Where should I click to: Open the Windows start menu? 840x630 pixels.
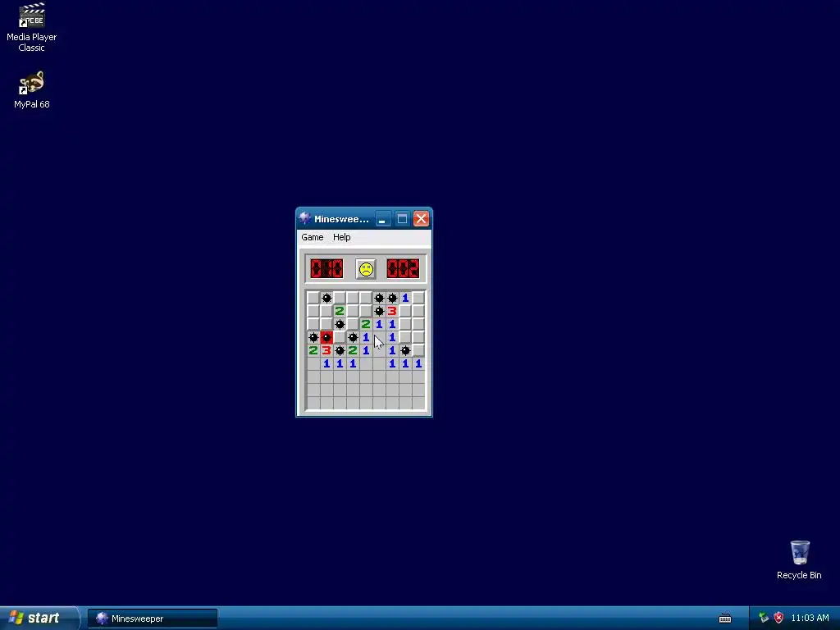39,619
